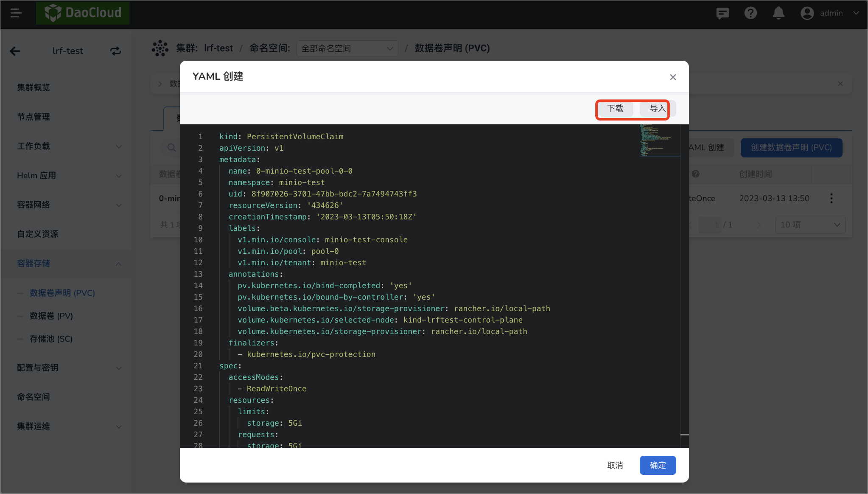Viewport: 868px width, 494px height.
Task: Open the 10 项 page size dropdown
Action: 810,225
